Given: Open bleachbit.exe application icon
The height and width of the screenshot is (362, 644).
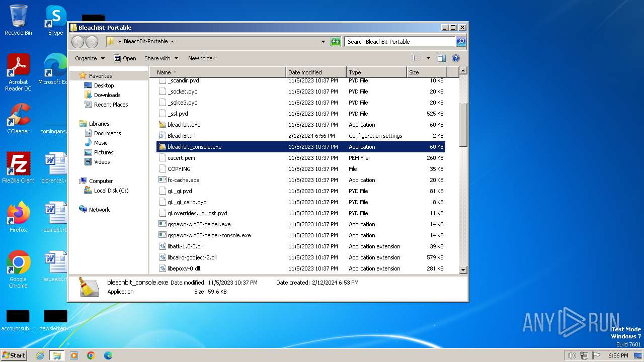Looking at the screenshot, I should (x=162, y=125).
